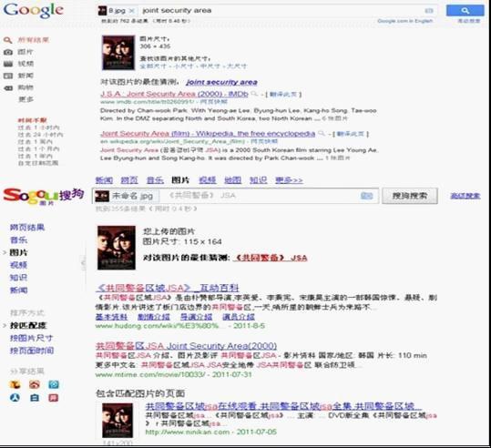Click the Google logo

coord(34,10)
